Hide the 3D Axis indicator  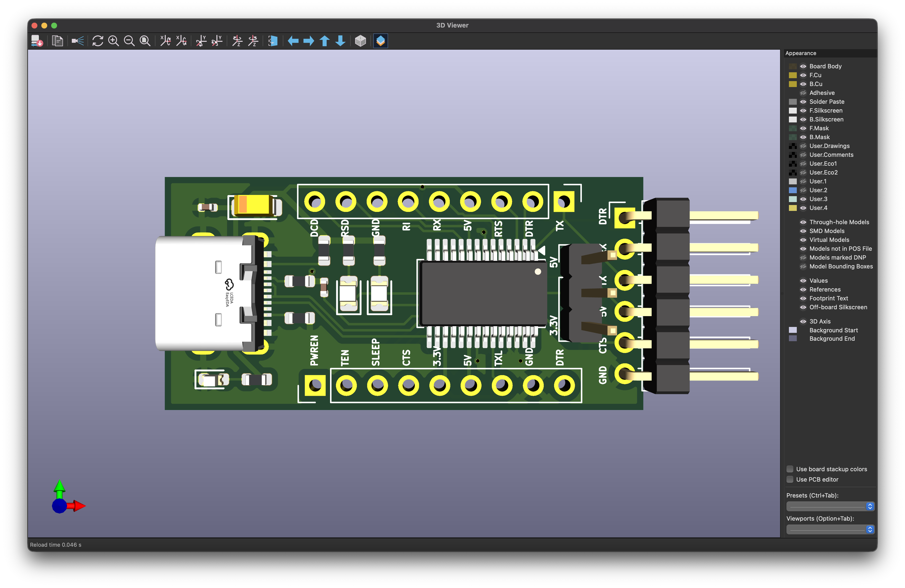(803, 322)
